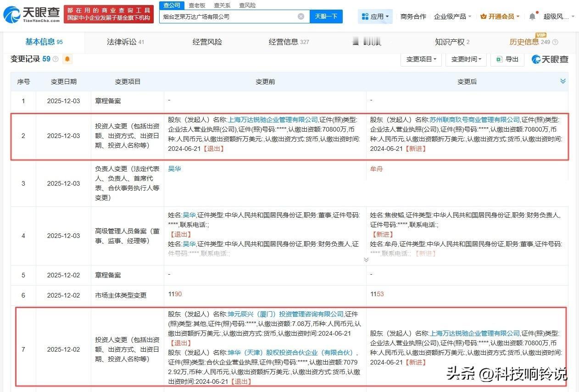Open the 知识产权 tab

[452, 42]
